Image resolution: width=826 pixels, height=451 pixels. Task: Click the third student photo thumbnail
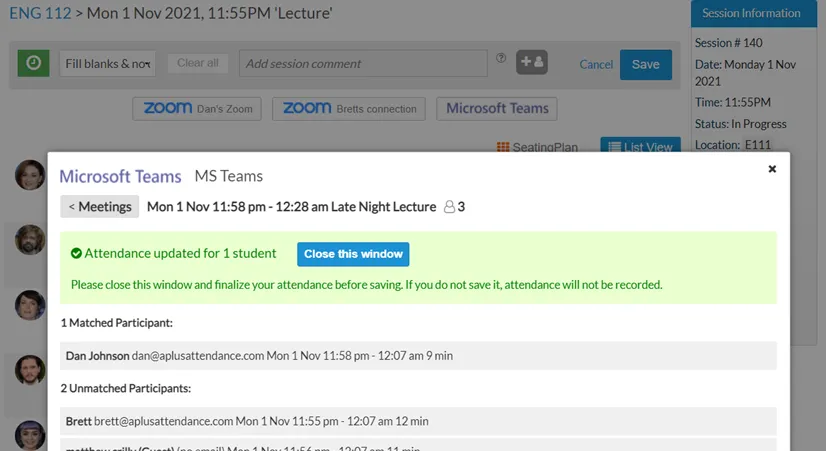pyautogui.click(x=30, y=305)
